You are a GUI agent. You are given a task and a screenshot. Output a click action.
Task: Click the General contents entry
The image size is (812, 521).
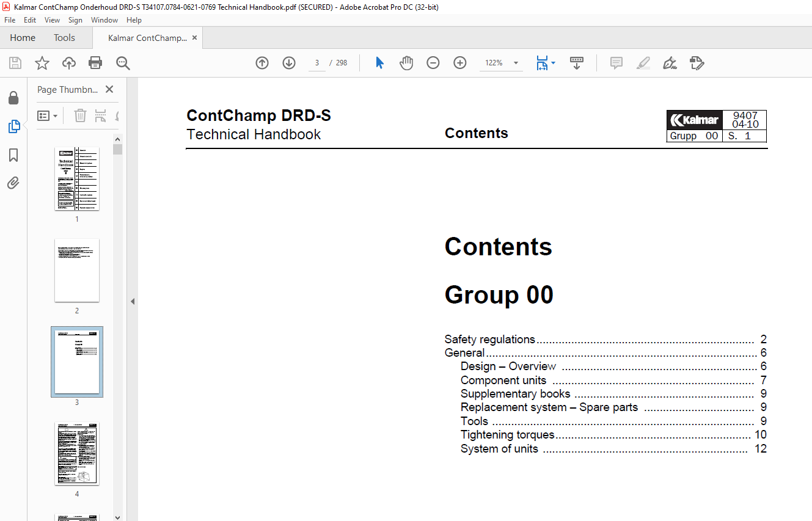(x=605, y=353)
